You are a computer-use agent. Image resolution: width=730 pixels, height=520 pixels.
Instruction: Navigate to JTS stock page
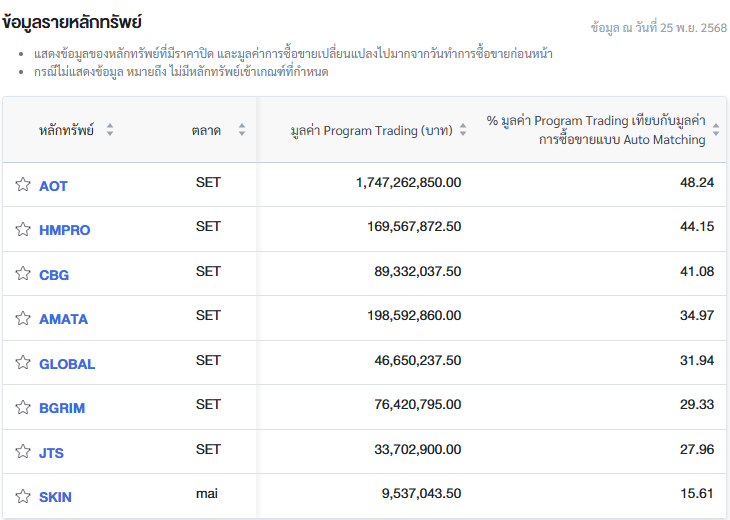click(51, 453)
